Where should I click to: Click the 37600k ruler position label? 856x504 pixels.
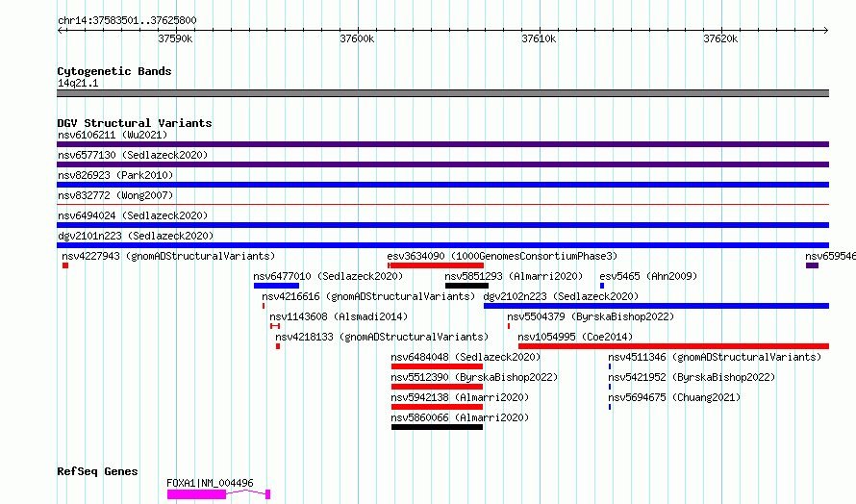click(x=357, y=38)
